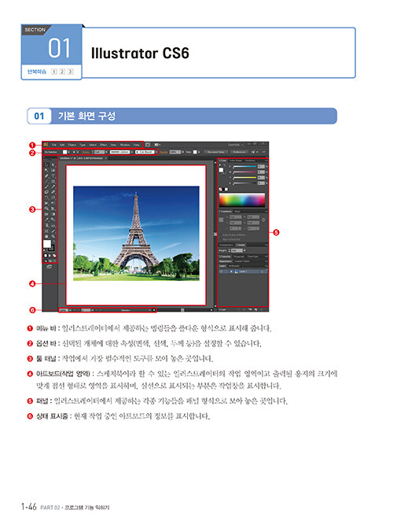Viewport: 393px width, 532px height.
Task: Select the Scale tool
Action: point(53,198)
